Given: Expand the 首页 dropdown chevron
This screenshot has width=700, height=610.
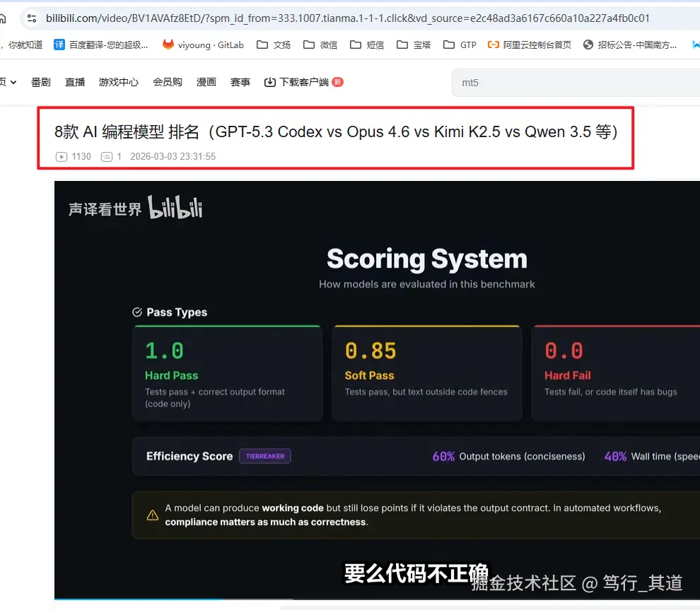Looking at the screenshot, I should pyautogui.click(x=15, y=81).
